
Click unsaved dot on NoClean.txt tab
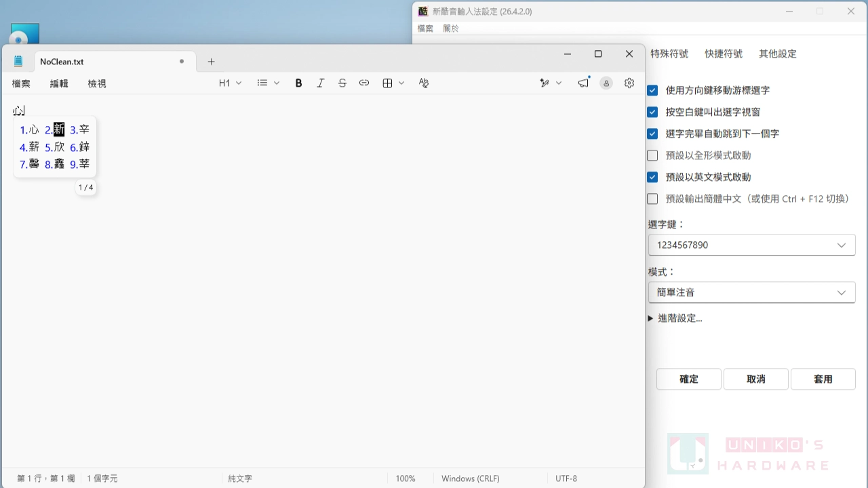182,61
